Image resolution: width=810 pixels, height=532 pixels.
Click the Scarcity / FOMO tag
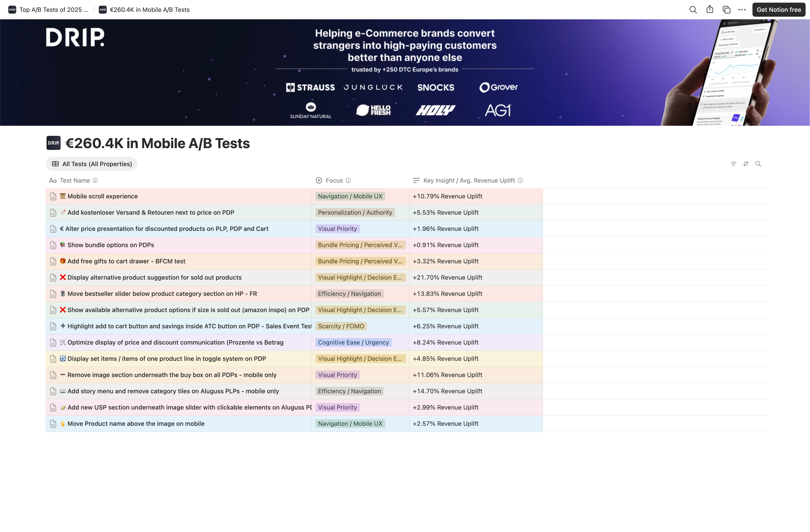point(341,326)
